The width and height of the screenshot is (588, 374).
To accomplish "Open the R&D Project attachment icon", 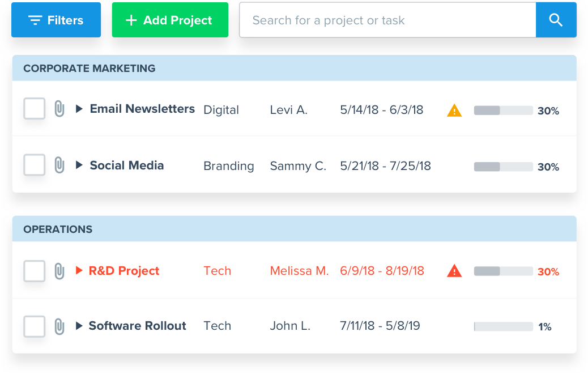I will point(58,270).
